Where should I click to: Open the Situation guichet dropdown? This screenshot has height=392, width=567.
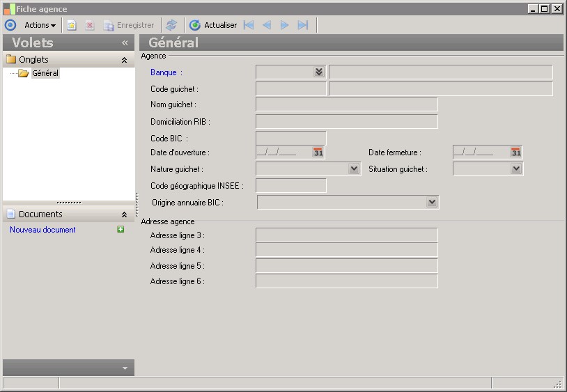pyautogui.click(x=515, y=168)
